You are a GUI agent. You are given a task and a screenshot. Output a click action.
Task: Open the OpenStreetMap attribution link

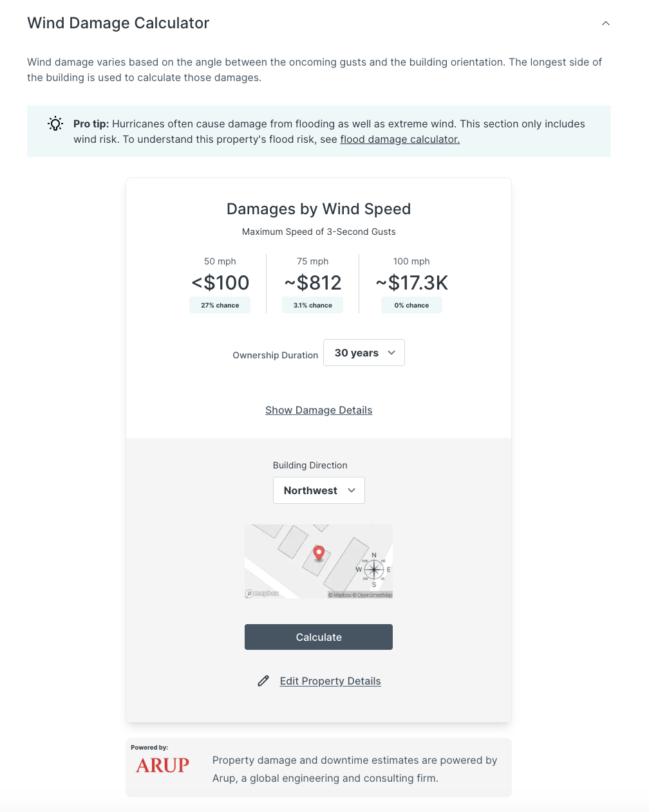pos(374,595)
